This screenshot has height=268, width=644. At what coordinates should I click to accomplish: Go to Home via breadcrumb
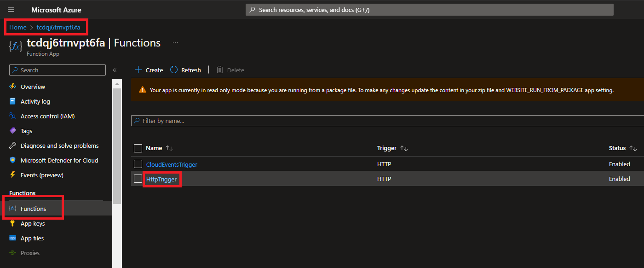18,27
